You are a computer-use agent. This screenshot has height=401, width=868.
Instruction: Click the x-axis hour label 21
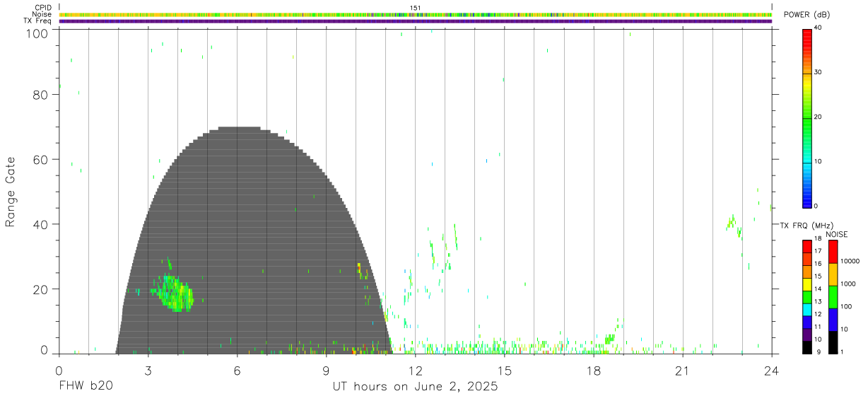(683, 370)
